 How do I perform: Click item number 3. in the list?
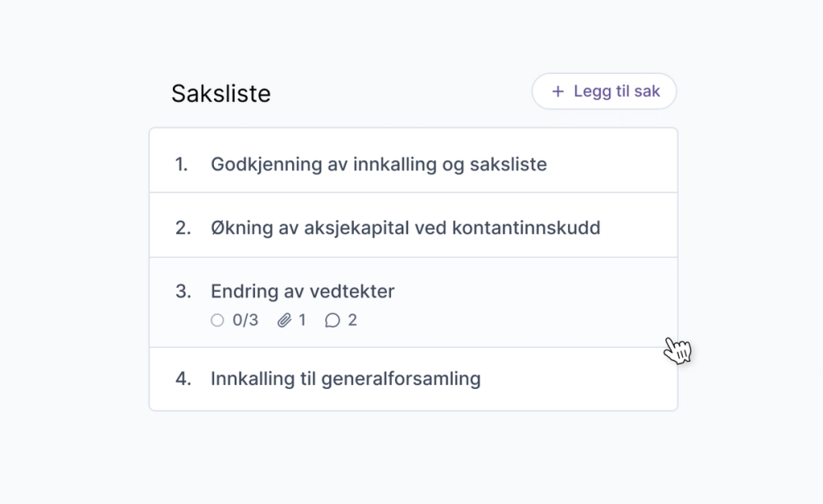coord(184,291)
